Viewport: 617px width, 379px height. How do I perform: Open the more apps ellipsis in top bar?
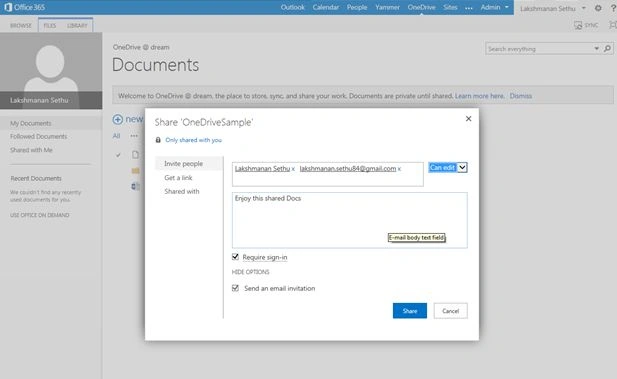pos(469,7)
